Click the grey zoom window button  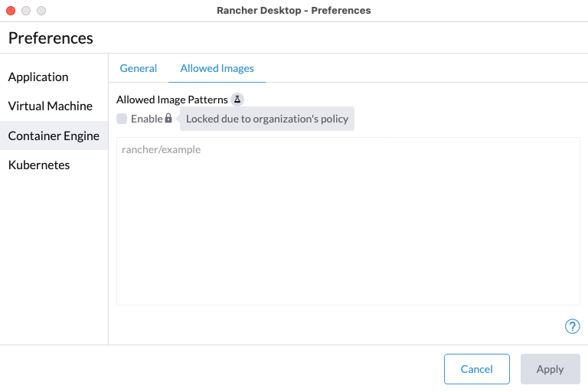tap(41, 11)
